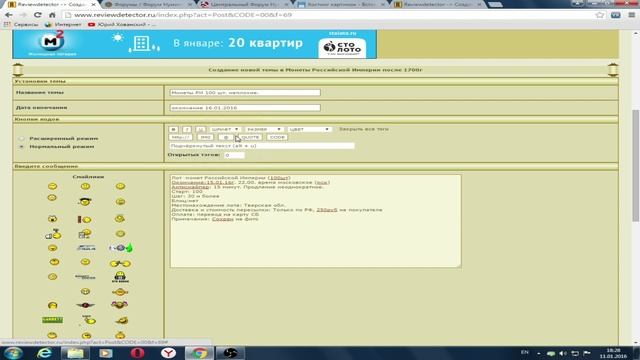Image resolution: width=640 pixels, height=360 pixels.
Task: Switch to Chrome in the taskbar
Action: (199, 353)
